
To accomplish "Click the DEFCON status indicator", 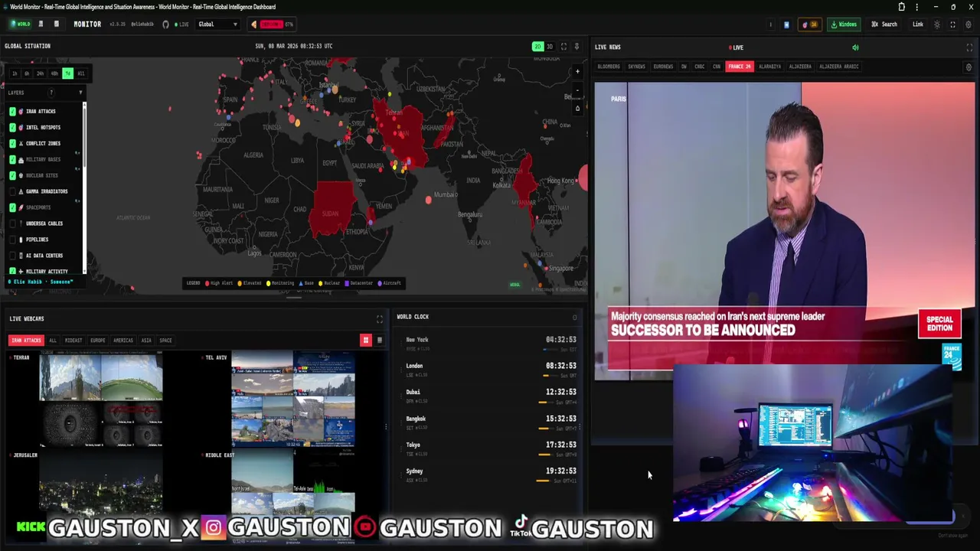I will point(271,24).
